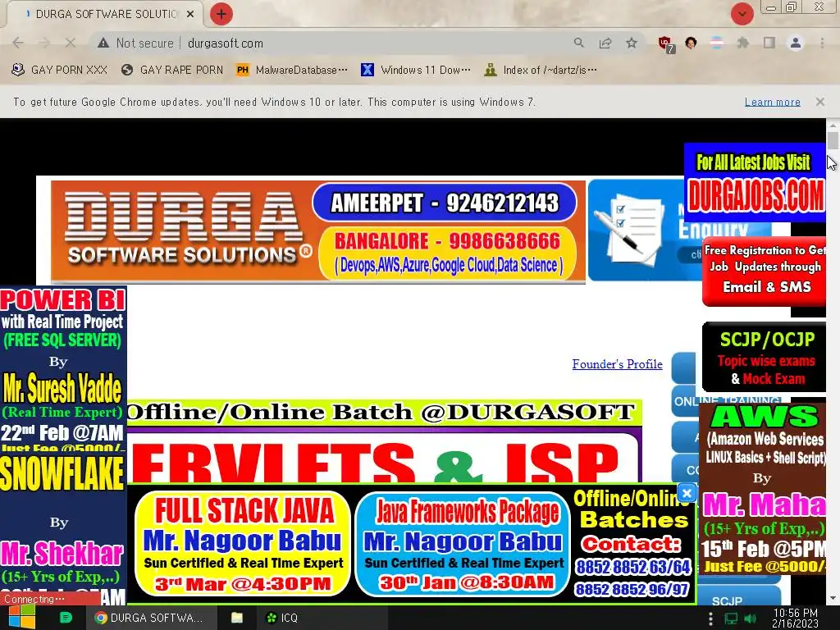
Task: Open the green chat app in taskbar
Action: [x=66, y=618]
